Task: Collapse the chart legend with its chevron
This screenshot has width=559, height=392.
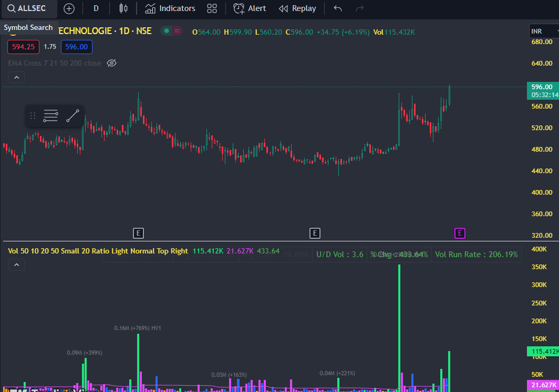Action: (16, 77)
